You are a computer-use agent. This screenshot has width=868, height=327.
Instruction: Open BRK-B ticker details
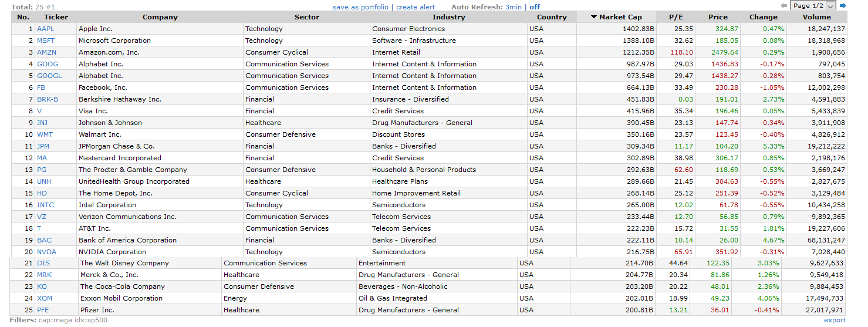pyautogui.click(x=48, y=99)
